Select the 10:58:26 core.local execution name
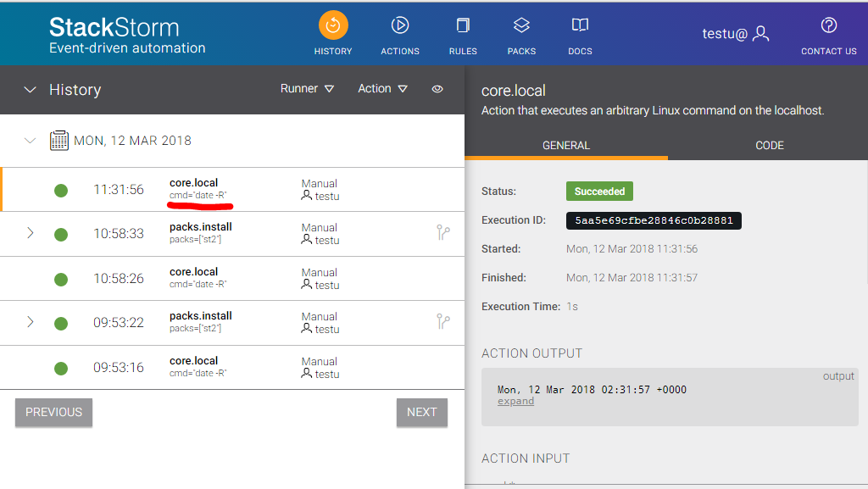The height and width of the screenshot is (489, 868). (x=194, y=271)
